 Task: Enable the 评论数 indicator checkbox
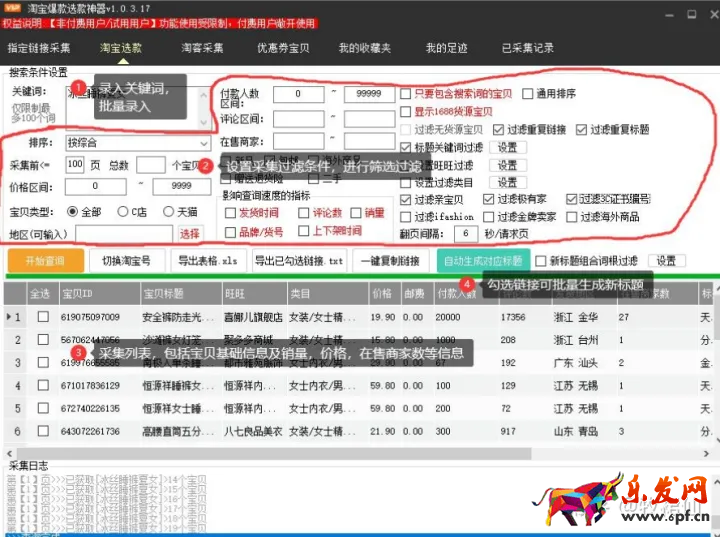[x=304, y=213]
